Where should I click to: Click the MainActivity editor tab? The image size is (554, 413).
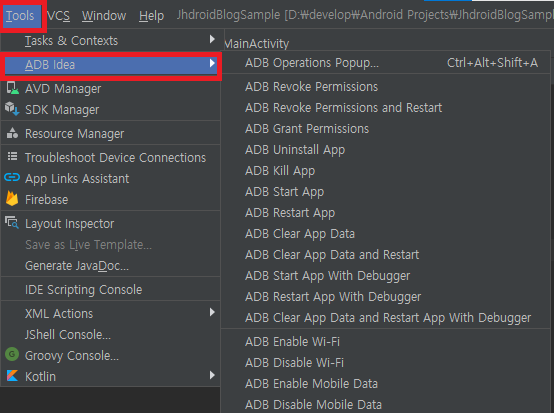(257, 44)
